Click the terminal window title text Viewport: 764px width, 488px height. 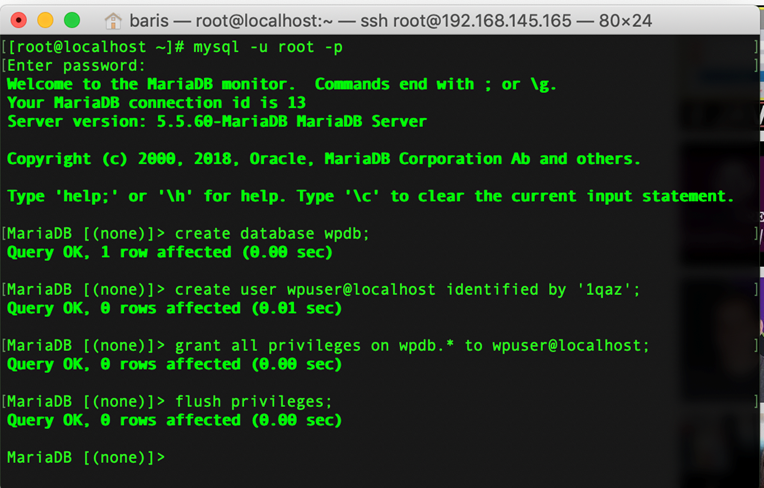390,21
